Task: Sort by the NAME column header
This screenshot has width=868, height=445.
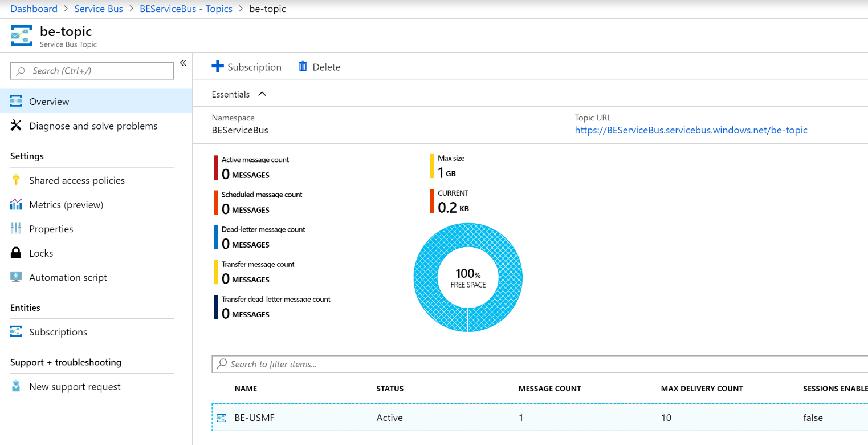Action: pos(246,389)
